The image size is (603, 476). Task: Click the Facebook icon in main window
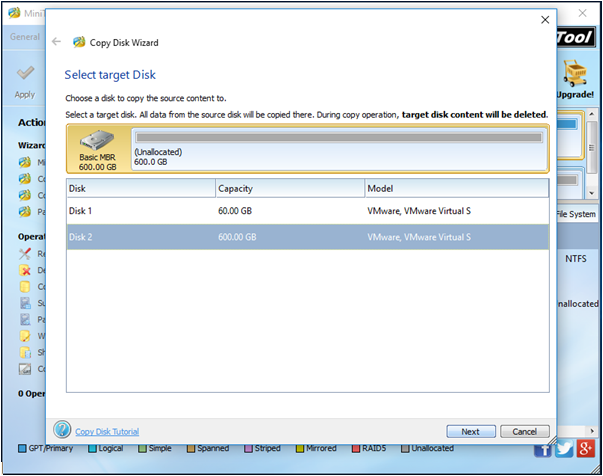click(543, 450)
